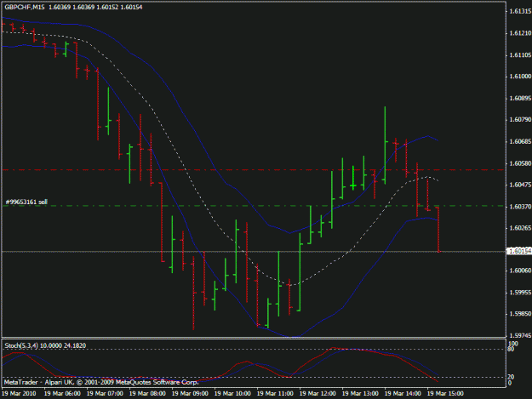Select the red dashed stop-loss line
The height and width of the screenshot is (399, 532).
(x=254, y=169)
